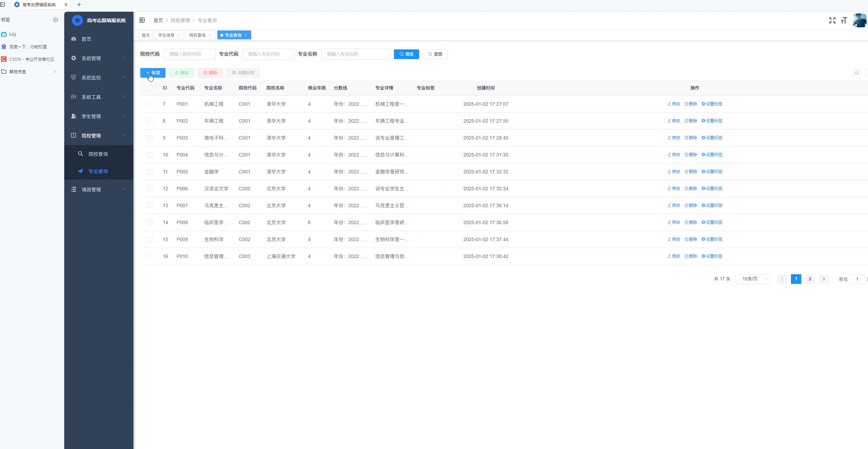Image resolution: width=868 pixels, height=449 pixels.
Task: Switch to the 学生信息 tab
Action: (x=166, y=35)
